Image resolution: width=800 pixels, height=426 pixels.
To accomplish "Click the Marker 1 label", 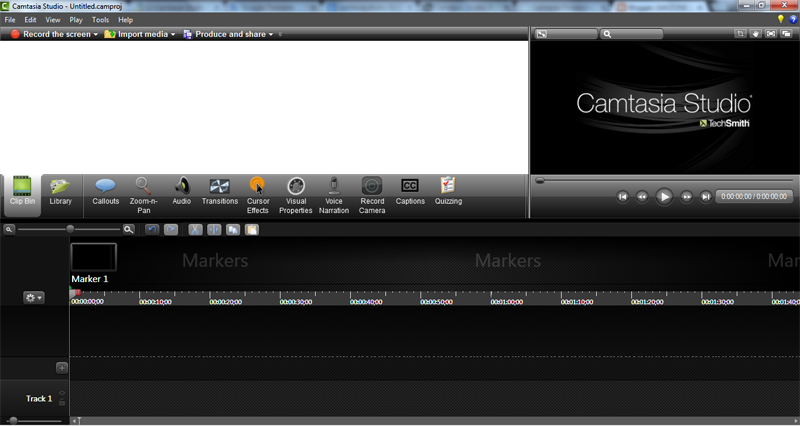I will 90,279.
